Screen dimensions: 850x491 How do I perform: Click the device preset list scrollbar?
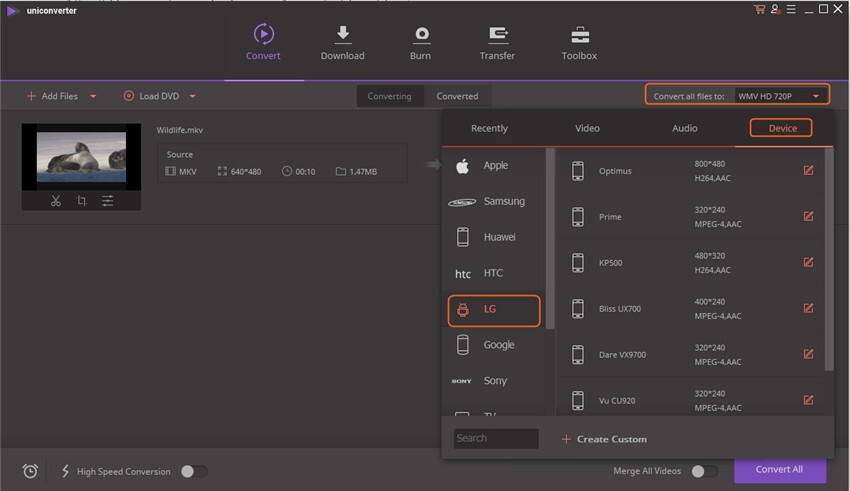coord(829,260)
